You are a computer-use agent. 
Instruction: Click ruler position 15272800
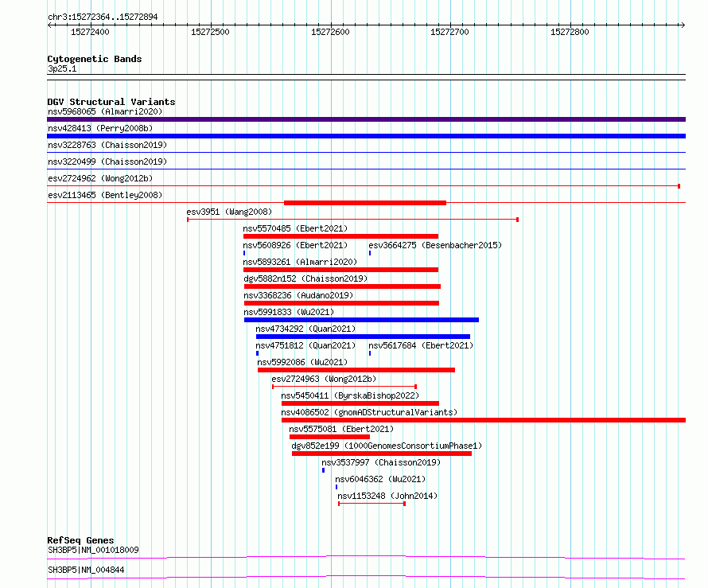570,32
